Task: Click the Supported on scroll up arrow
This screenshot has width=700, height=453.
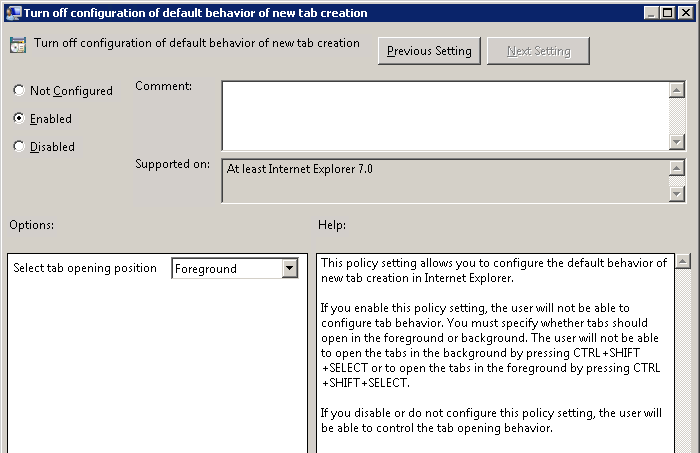Action: (677, 168)
